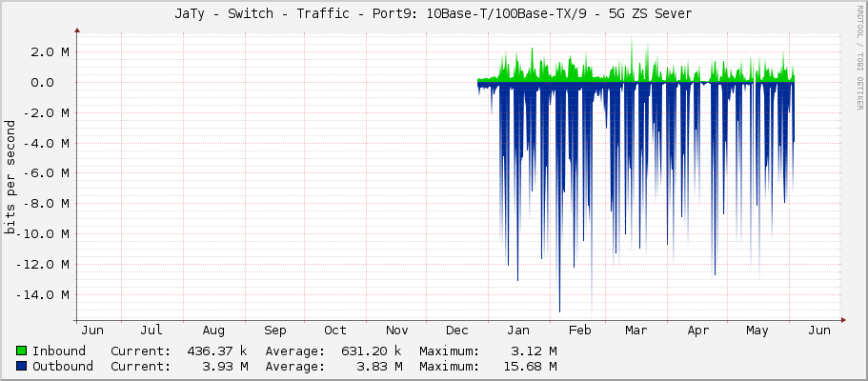This screenshot has height=381, width=868.
Task: Click the 'Aug' month label
Action: (x=213, y=331)
